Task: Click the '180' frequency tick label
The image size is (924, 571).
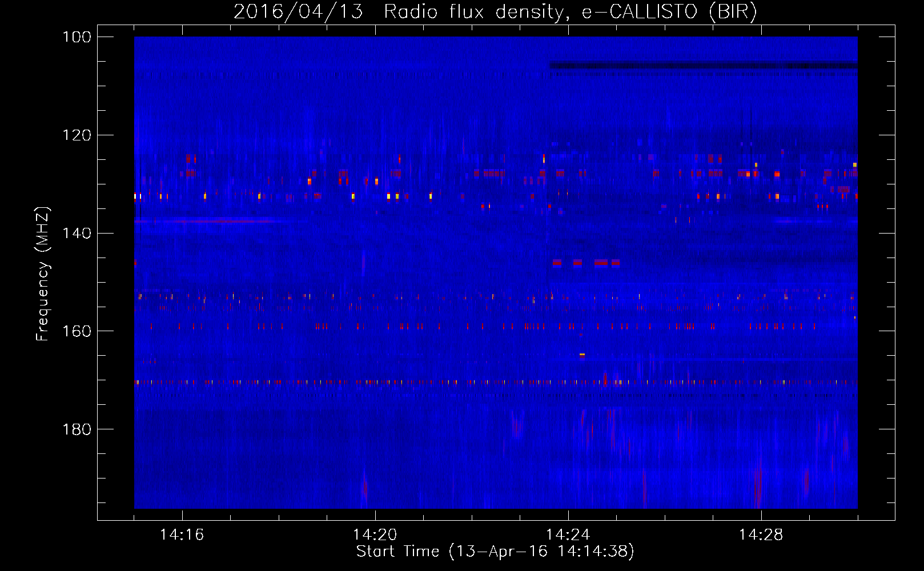Action: point(77,429)
